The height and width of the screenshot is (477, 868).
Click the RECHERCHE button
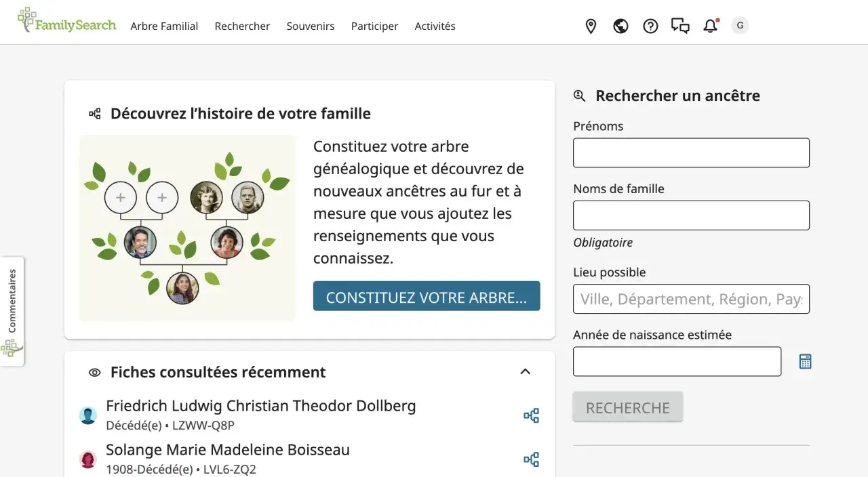[628, 407]
